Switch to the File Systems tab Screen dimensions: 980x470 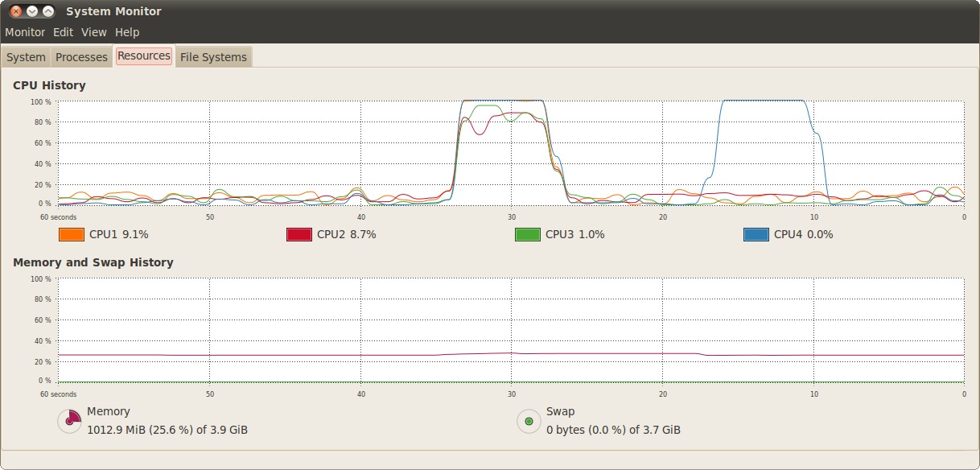pyautogui.click(x=213, y=57)
